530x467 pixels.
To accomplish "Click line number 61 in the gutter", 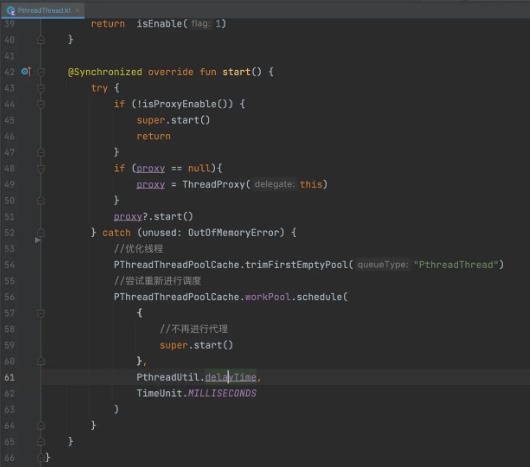I will (9, 377).
